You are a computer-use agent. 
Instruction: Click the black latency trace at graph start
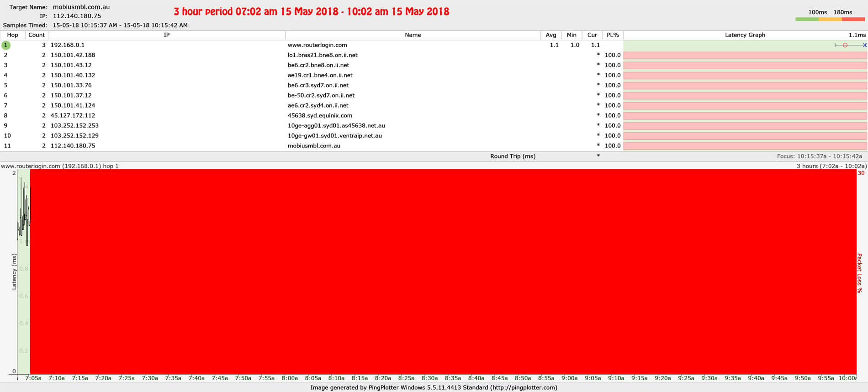[x=24, y=212]
